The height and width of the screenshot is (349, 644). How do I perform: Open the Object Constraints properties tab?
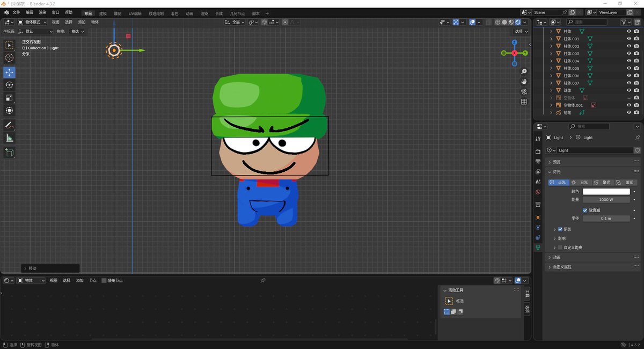[x=538, y=238]
